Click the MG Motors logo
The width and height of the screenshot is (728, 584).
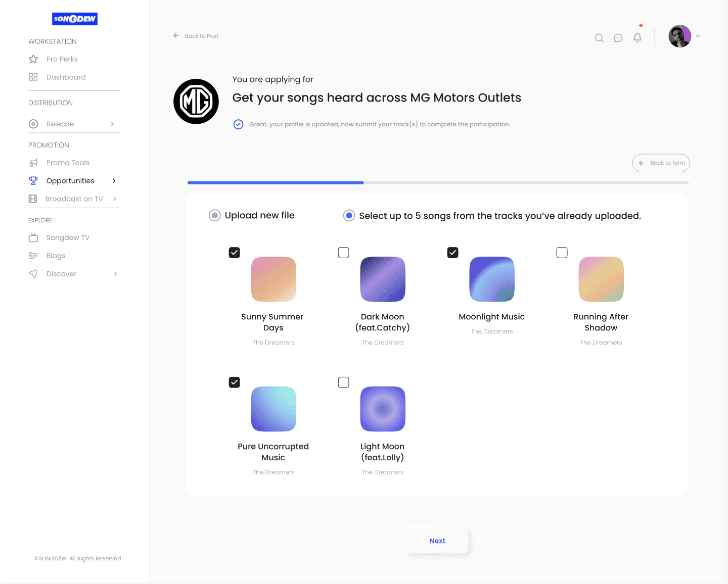(x=196, y=102)
